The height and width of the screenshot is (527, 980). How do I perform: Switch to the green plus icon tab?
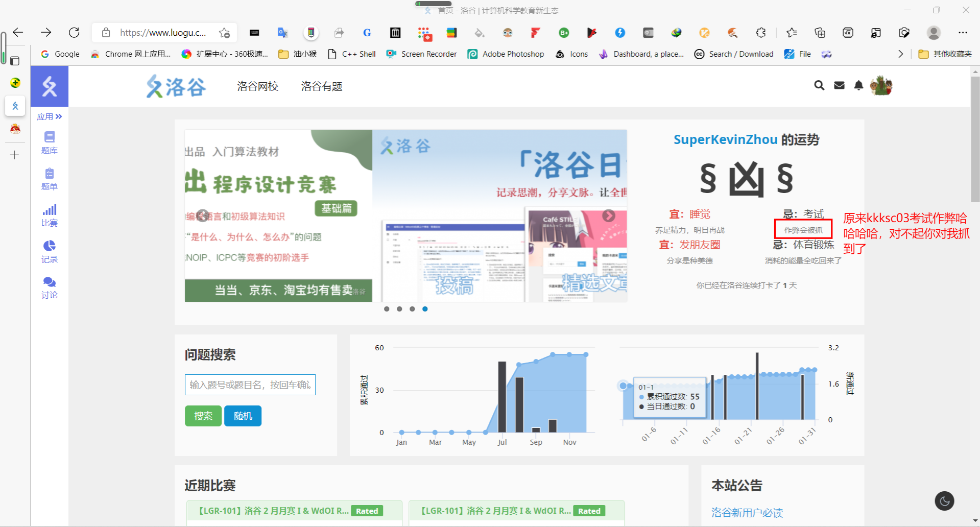(x=15, y=83)
